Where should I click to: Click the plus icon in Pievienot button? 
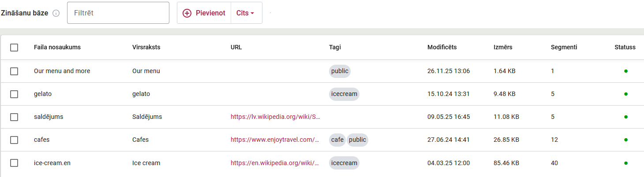point(187,13)
